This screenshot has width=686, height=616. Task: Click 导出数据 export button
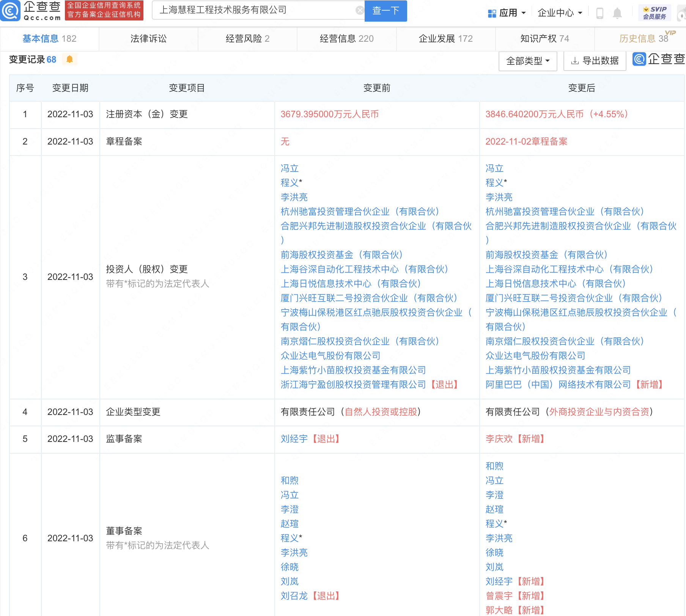tap(595, 61)
